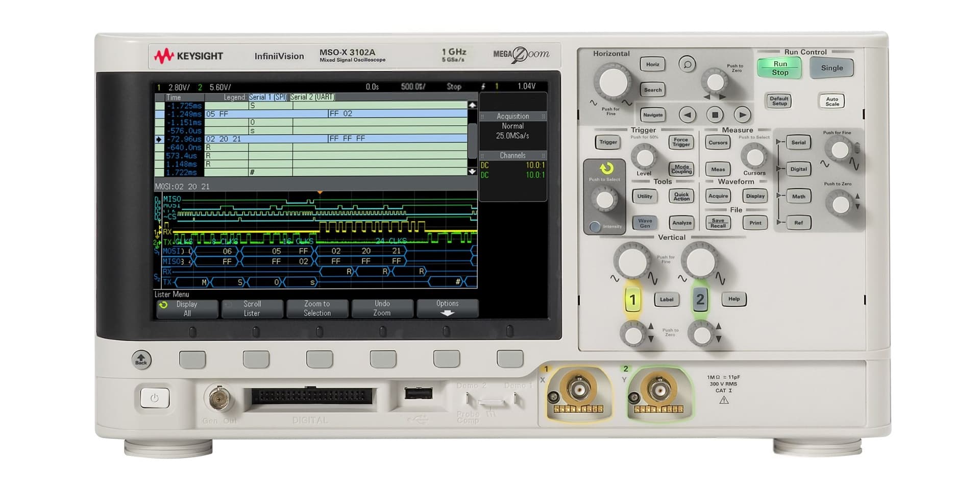The height and width of the screenshot is (480, 980).
Task: Toggle acquisition with the Run Stop button
Action: tap(779, 67)
